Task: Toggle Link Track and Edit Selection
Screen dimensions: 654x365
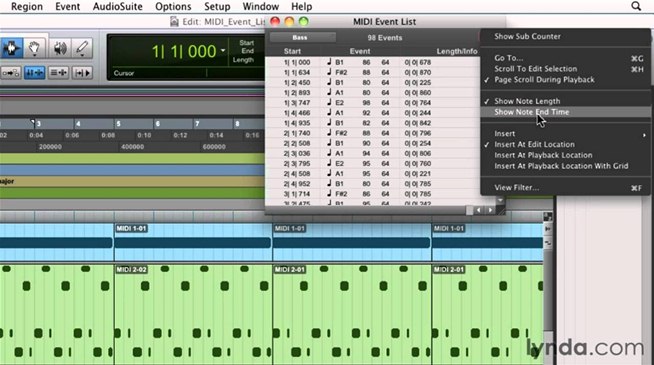Action: tap(58, 73)
